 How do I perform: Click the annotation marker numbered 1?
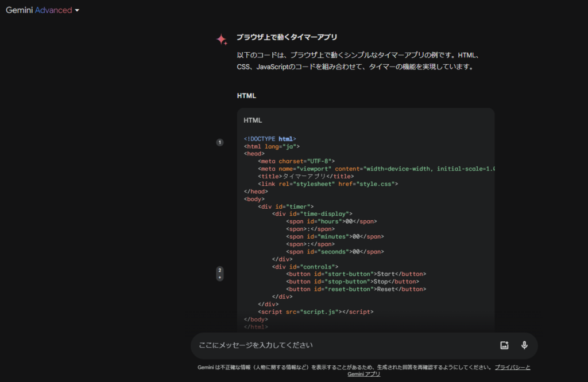pos(219,142)
